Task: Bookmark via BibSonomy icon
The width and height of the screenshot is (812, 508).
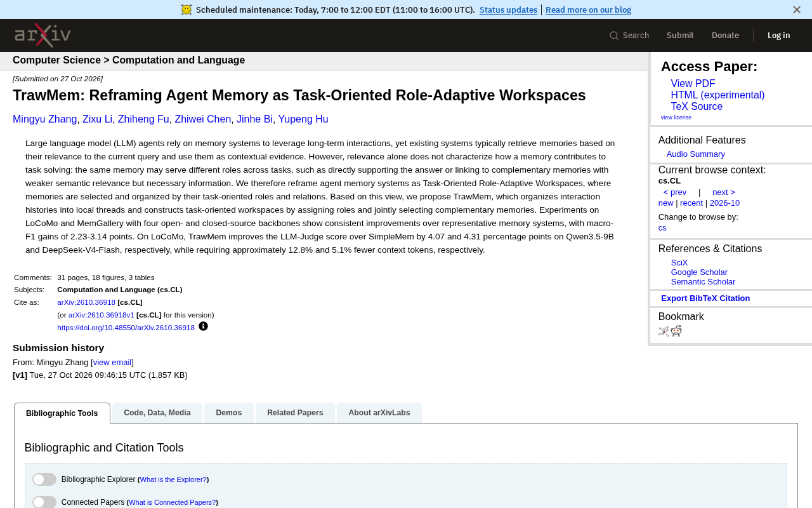Action: pyautogui.click(x=664, y=331)
